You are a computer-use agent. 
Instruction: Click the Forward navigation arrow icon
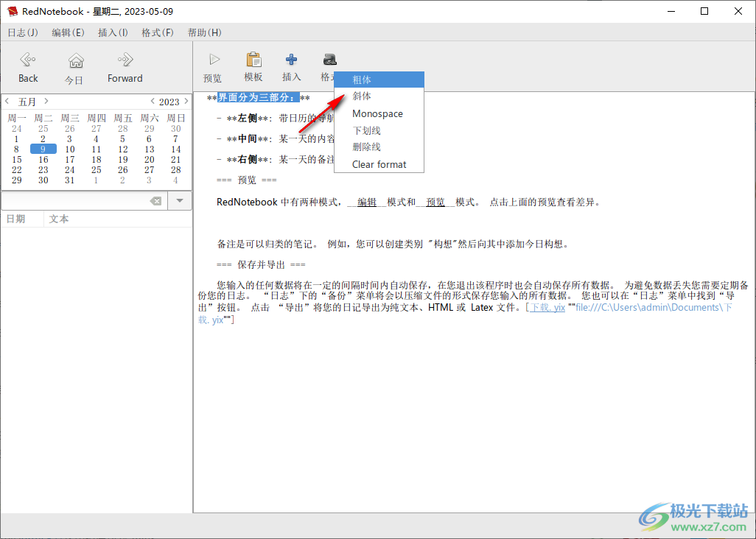[125, 60]
